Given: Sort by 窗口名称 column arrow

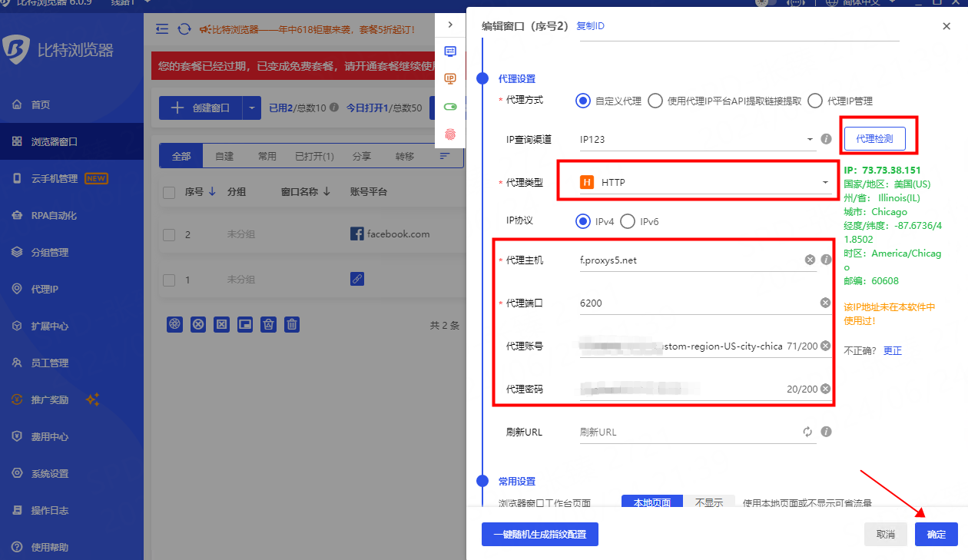Looking at the screenshot, I should click(x=327, y=192).
